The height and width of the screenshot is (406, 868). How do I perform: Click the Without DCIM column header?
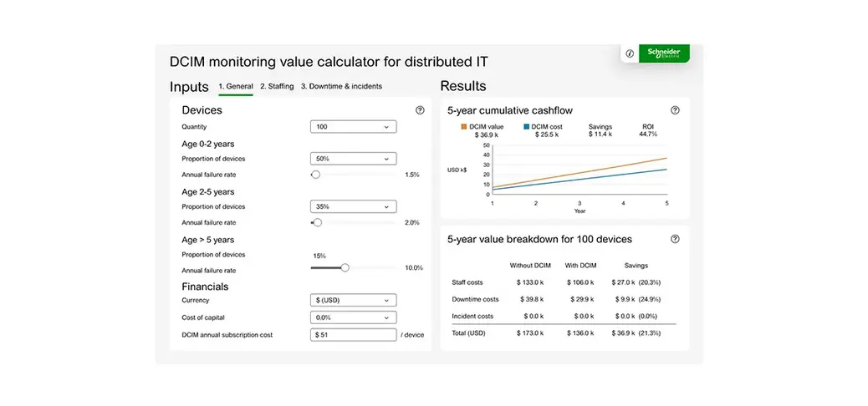point(530,266)
